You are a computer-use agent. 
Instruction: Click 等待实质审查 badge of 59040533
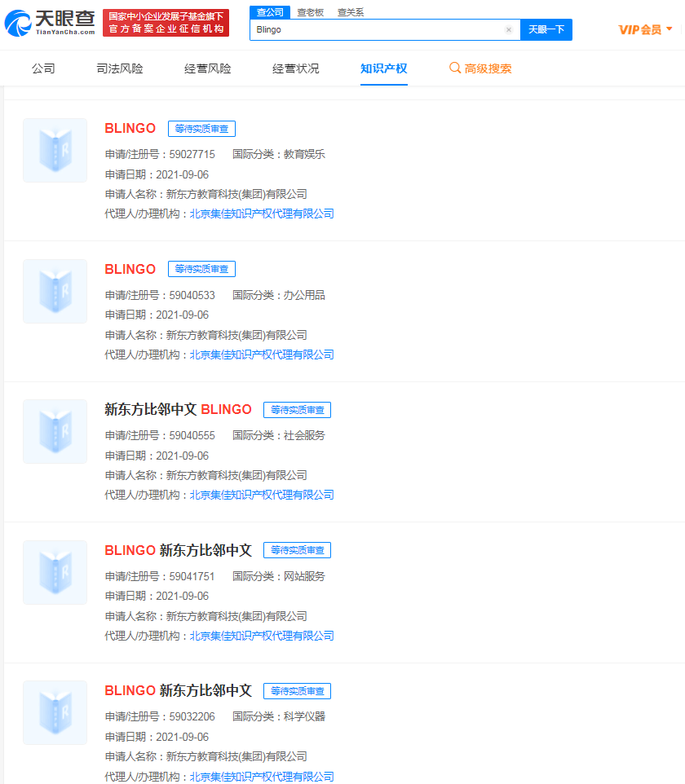tap(201, 269)
